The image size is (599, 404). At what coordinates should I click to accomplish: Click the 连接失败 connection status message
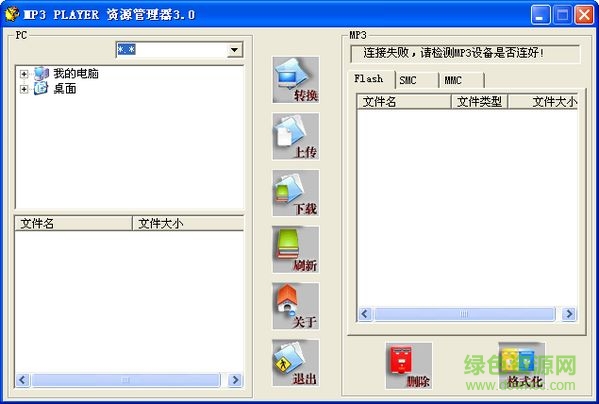(x=453, y=53)
